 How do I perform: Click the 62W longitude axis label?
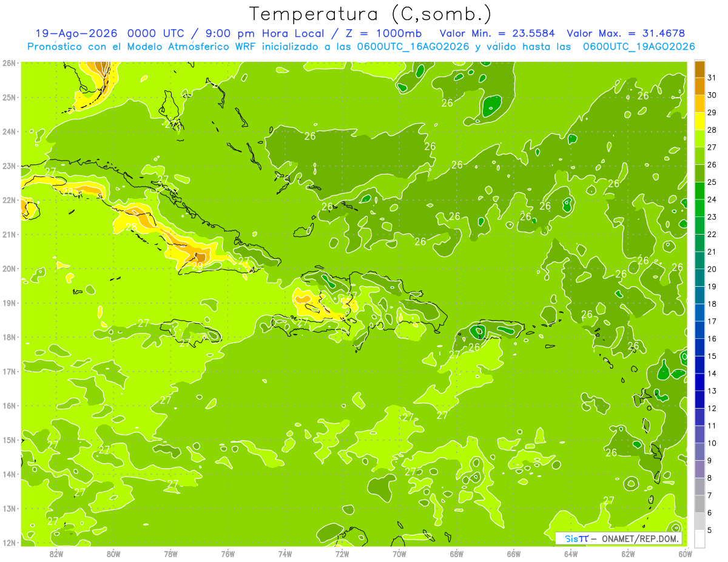[x=628, y=554]
